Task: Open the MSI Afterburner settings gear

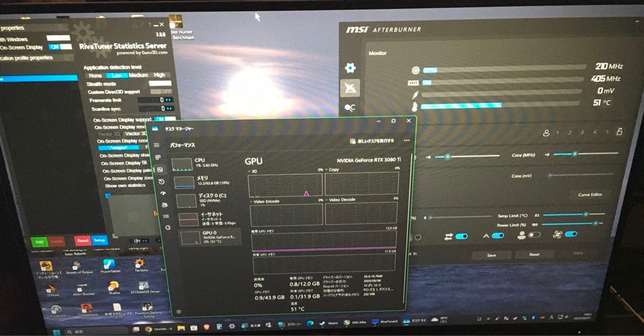Action: click(x=350, y=68)
